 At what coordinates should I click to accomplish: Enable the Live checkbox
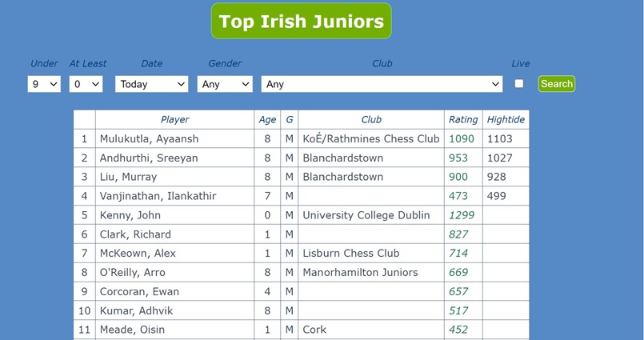(519, 83)
